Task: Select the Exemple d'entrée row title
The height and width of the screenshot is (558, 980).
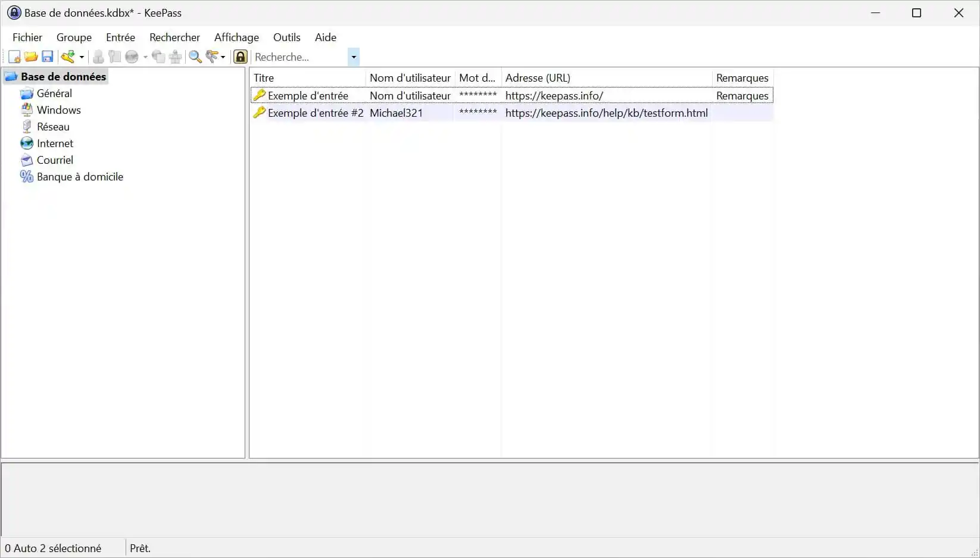Action: (x=308, y=95)
